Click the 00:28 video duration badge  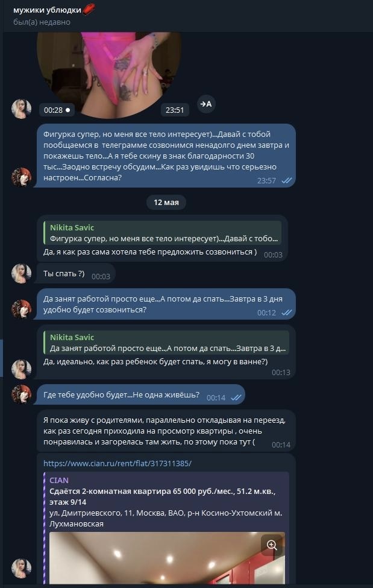click(57, 110)
